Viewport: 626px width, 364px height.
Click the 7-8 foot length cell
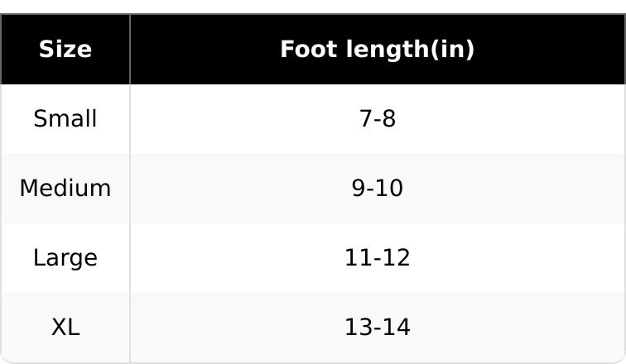click(377, 119)
